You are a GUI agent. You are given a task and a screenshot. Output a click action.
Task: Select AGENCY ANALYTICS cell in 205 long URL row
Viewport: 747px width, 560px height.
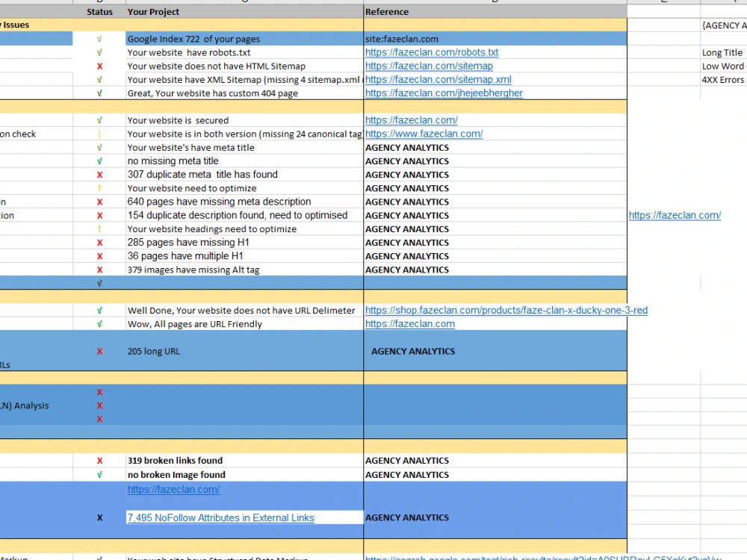(495, 351)
